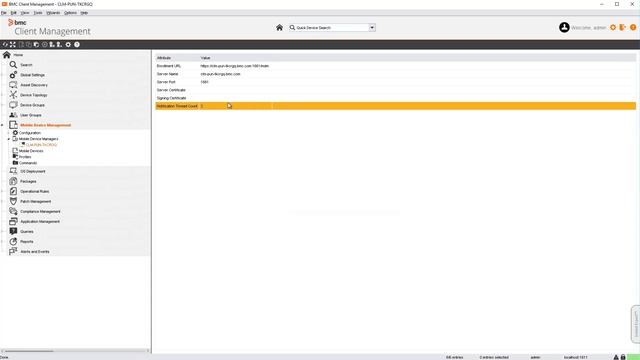Image resolution: width=640 pixels, height=360 pixels.
Task: Open the Patch Management icon
Action: coord(13,201)
